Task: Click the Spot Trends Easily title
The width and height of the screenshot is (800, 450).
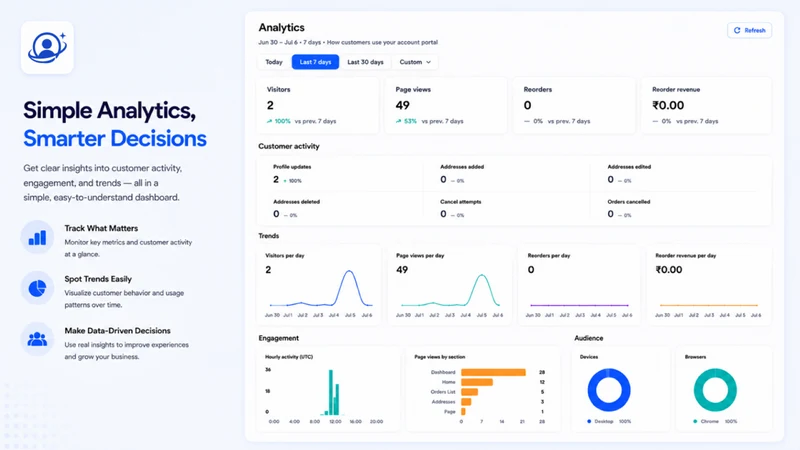Action: 98,279
